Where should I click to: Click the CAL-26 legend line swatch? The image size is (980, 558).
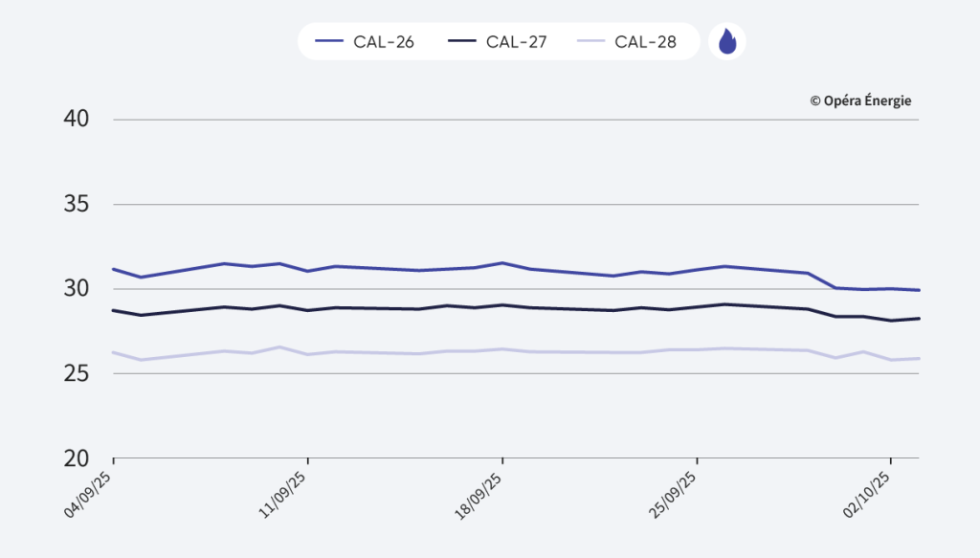tap(329, 42)
